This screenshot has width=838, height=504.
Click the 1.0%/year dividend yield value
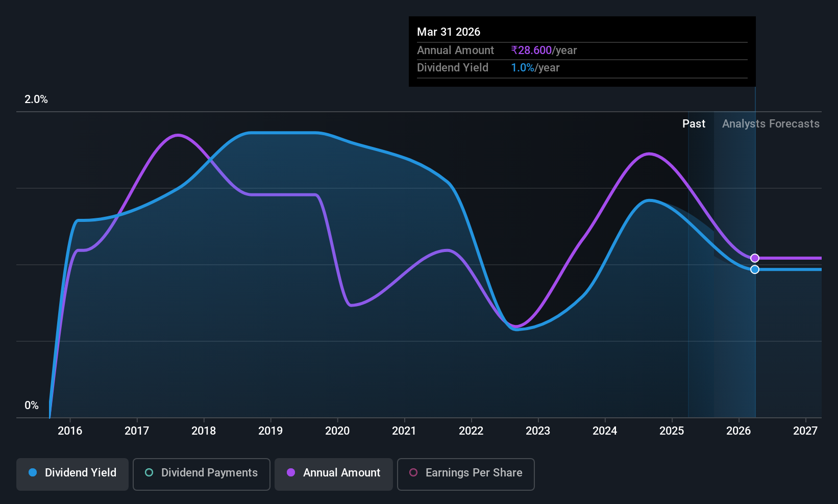coord(535,68)
